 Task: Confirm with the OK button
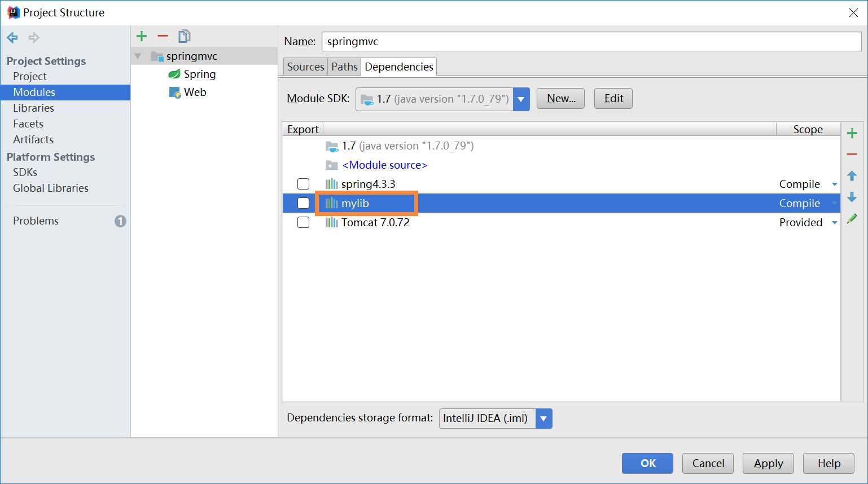pos(647,463)
